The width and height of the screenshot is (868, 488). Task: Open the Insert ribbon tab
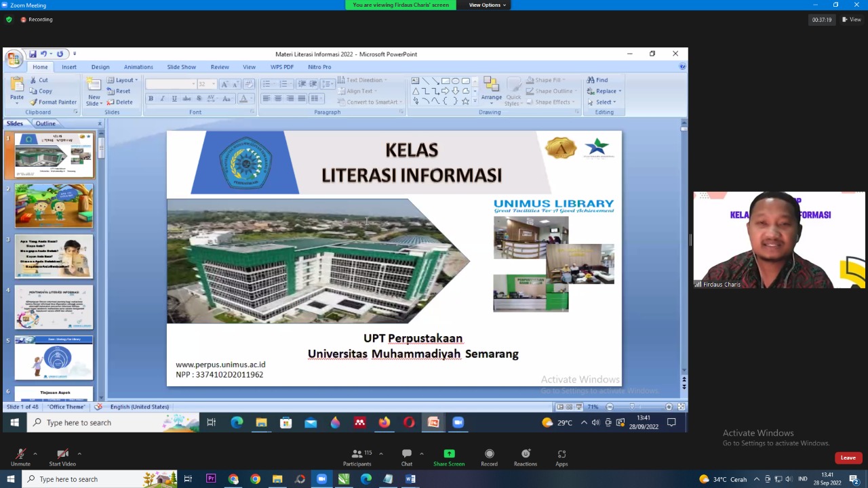click(x=69, y=67)
